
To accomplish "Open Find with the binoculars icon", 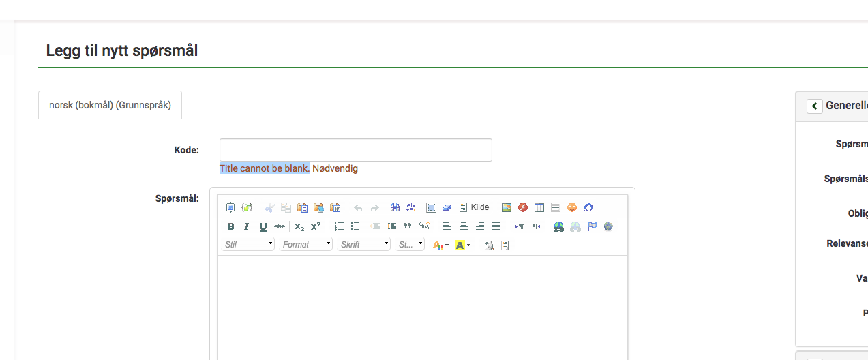I will click(395, 207).
